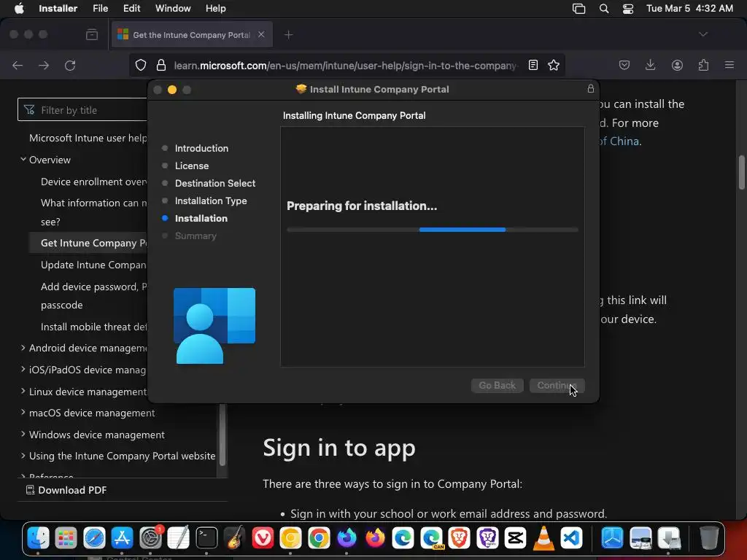Open Firefox Developer Edition in Dock
The height and width of the screenshot is (560, 747).
(x=347, y=538)
